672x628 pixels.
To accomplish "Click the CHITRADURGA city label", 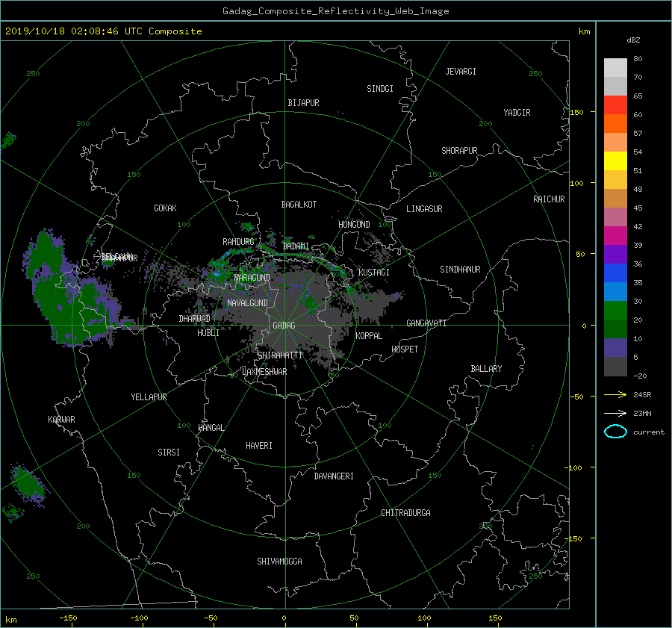I will (x=405, y=513).
